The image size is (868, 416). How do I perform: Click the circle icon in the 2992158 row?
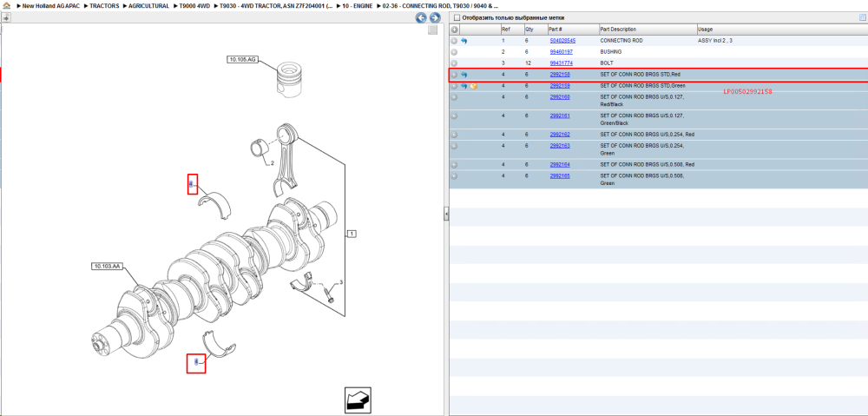point(454,75)
